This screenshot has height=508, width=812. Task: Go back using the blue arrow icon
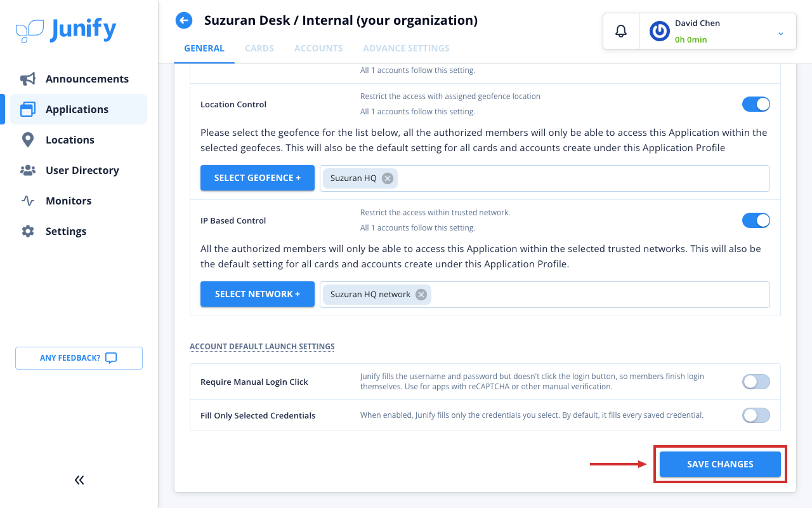pos(184,20)
